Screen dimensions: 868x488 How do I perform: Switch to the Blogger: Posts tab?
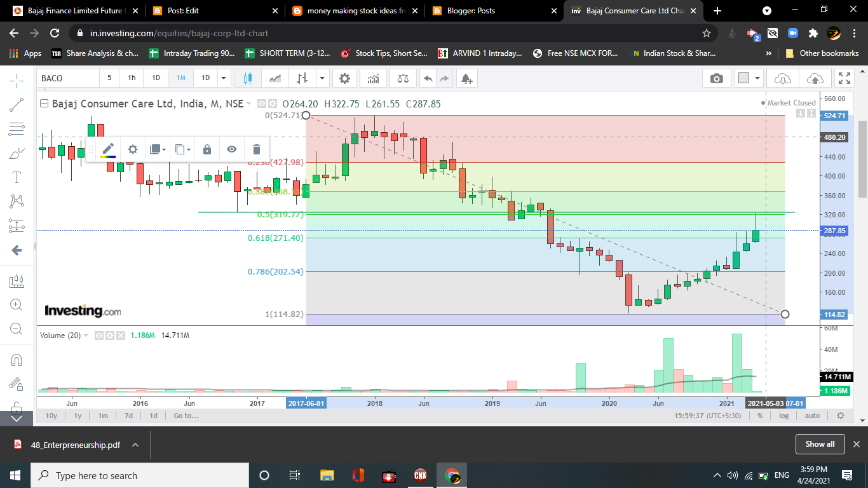[x=493, y=11]
